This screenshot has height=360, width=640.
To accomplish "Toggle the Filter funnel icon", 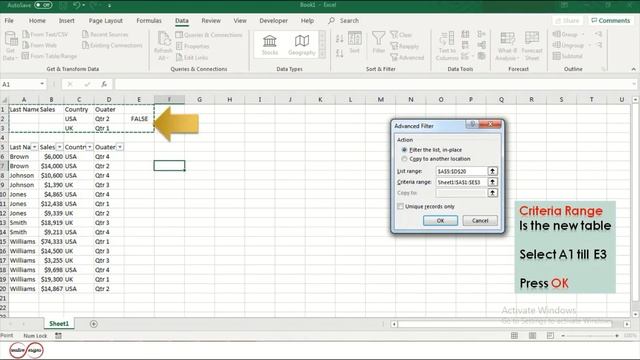I will 378,42.
